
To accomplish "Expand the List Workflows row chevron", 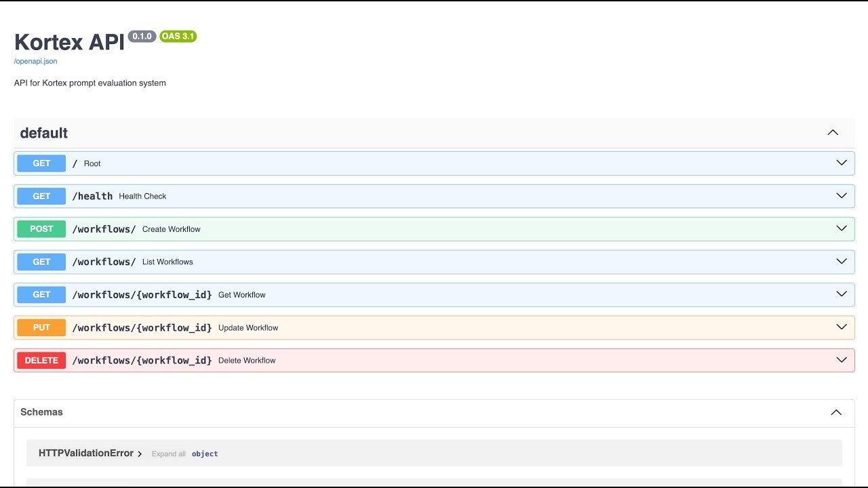I will point(842,262).
